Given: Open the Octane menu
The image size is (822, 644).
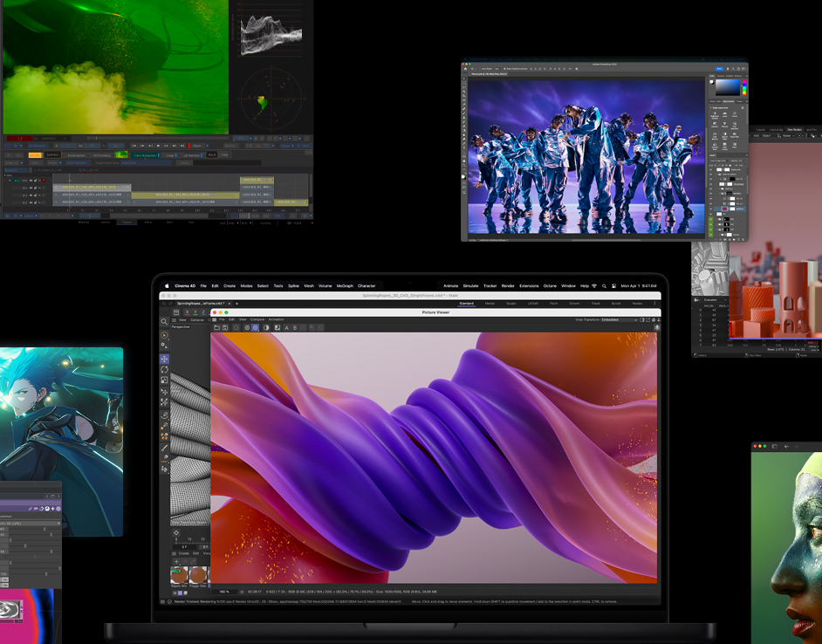Looking at the screenshot, I should point(550,286).
